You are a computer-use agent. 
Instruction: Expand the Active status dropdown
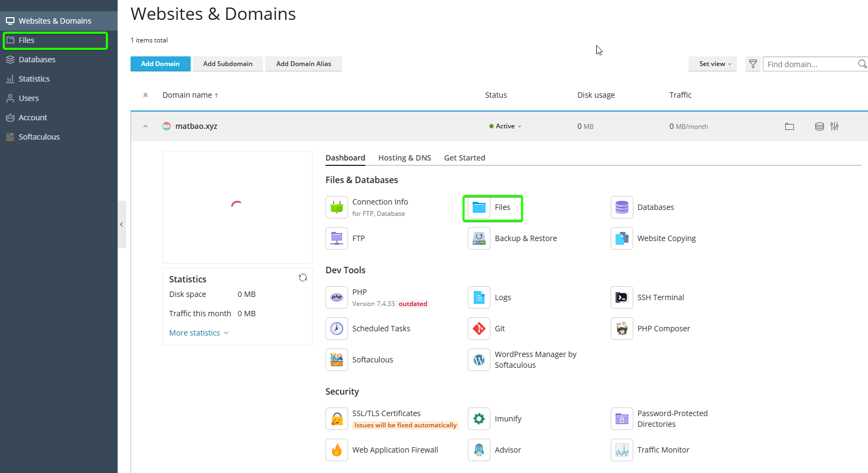[x=505, y=126]
